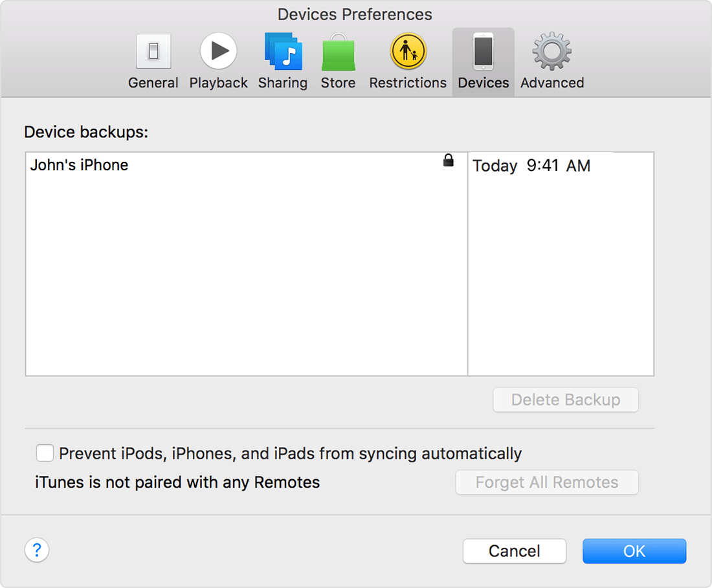Screen dimensions: 712x588
Task: Enable prevent automatic syncing of devices
Action: pos(45,453)
